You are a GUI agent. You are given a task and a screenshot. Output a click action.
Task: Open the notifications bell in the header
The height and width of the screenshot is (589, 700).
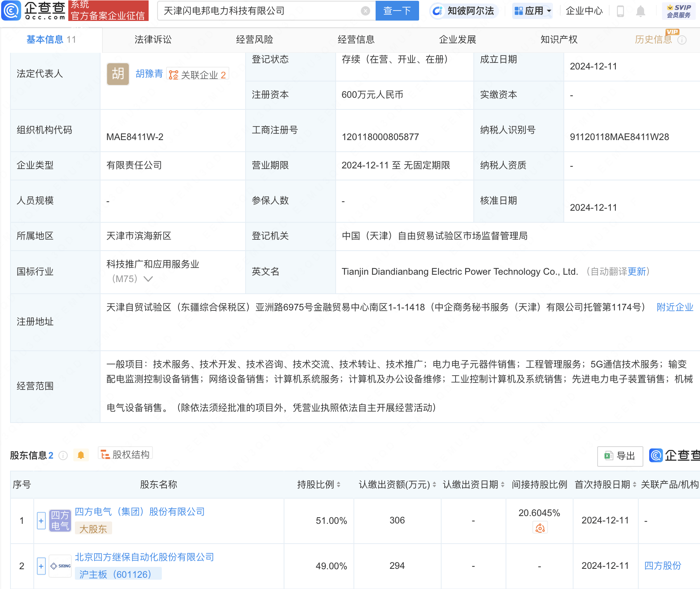(x=641, y=11)
